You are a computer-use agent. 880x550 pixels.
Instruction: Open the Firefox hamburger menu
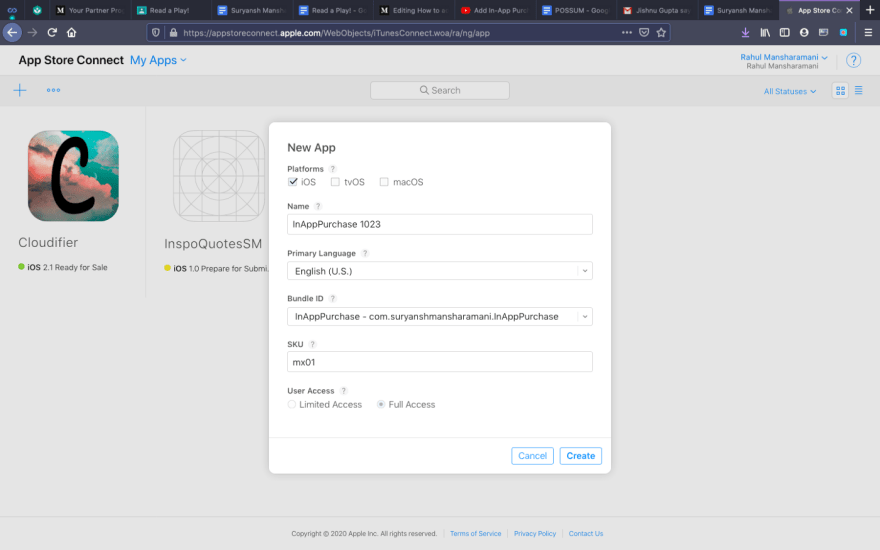click(x=868, y=33)
